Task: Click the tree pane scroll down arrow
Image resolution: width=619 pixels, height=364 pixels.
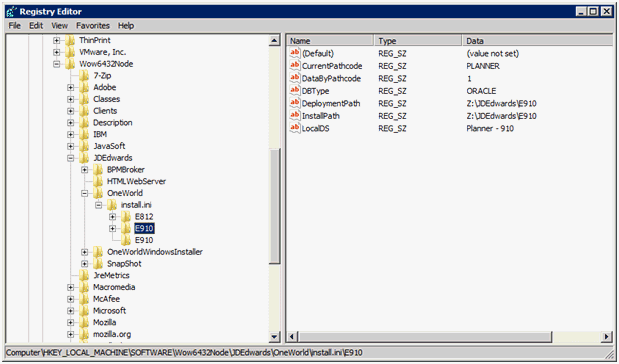Action: point(274,337)
